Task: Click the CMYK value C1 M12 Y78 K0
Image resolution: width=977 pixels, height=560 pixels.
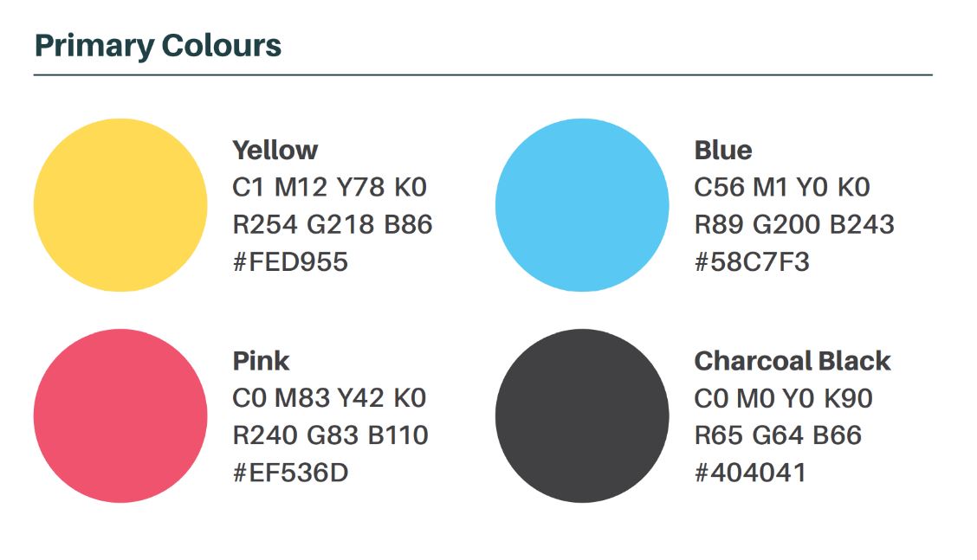Action: [x=329, y=188]
